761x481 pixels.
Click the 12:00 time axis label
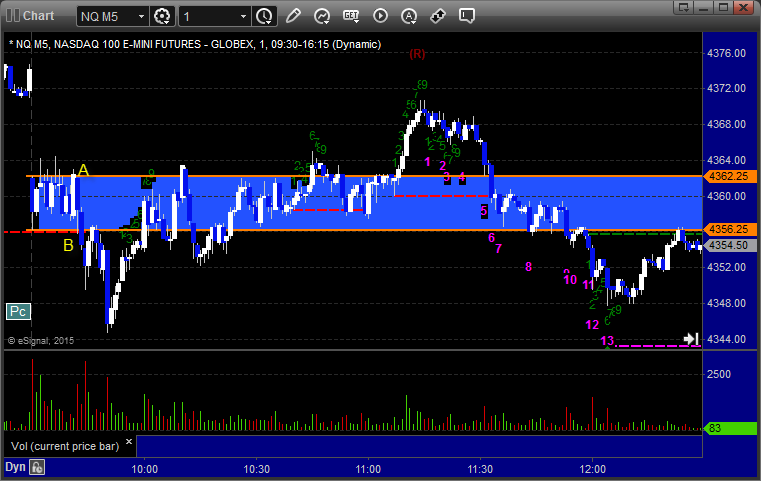[592, 469]
